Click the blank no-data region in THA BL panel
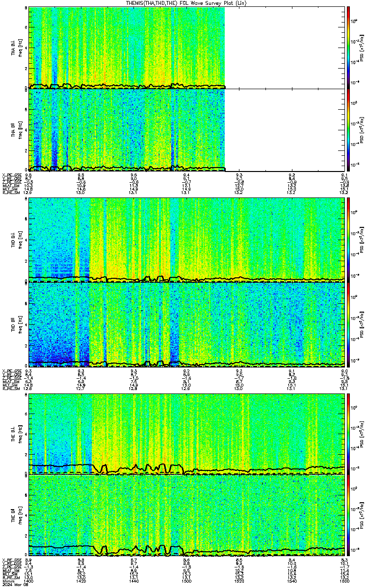 [x=285, y=47]
